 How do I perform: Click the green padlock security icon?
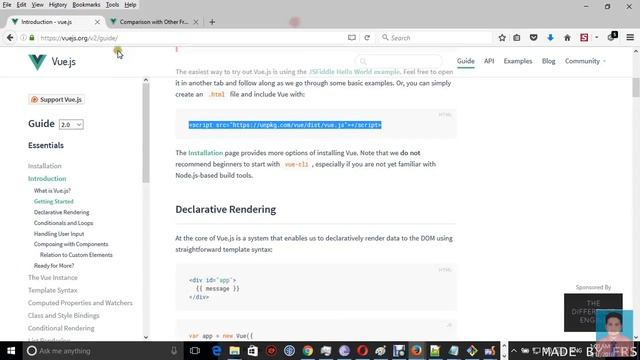click(x=31, y=38)
